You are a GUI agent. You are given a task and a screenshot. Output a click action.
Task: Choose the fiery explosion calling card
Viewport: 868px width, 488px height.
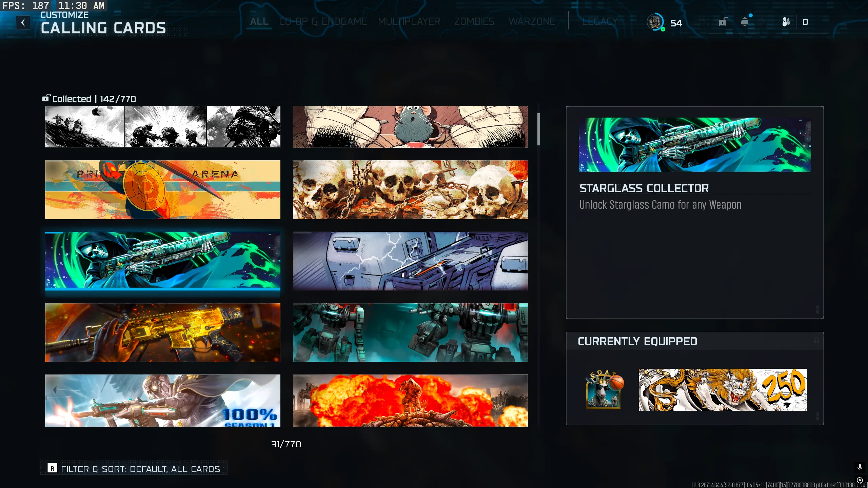click(x=410, y=401)
